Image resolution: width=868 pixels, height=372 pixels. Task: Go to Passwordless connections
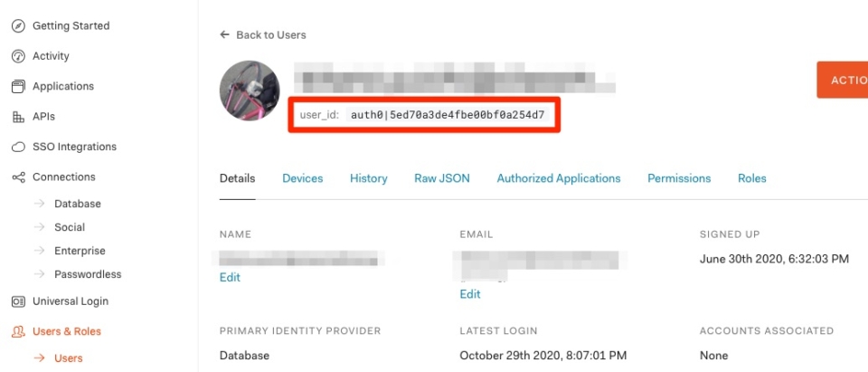coord(87,274)
